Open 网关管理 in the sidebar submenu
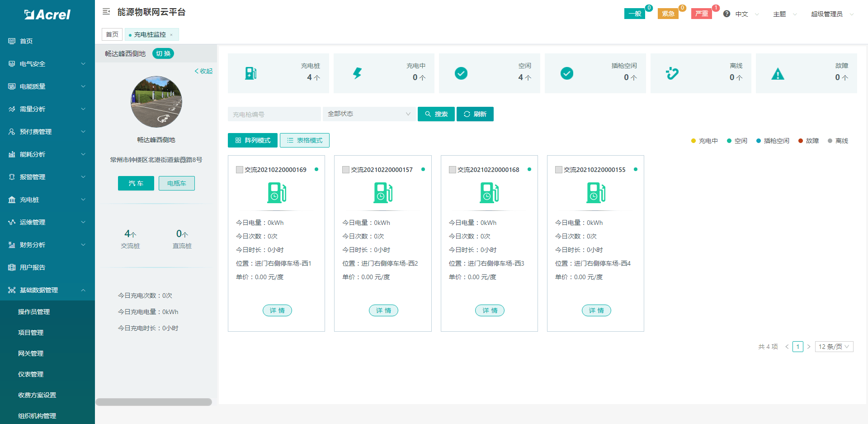 pyautogui.click(x=31, y=353)
